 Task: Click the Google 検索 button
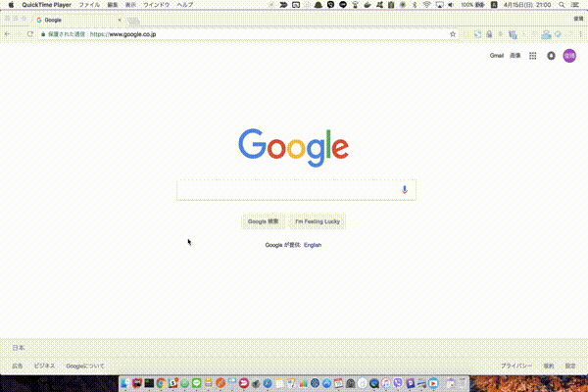point(264,221)
